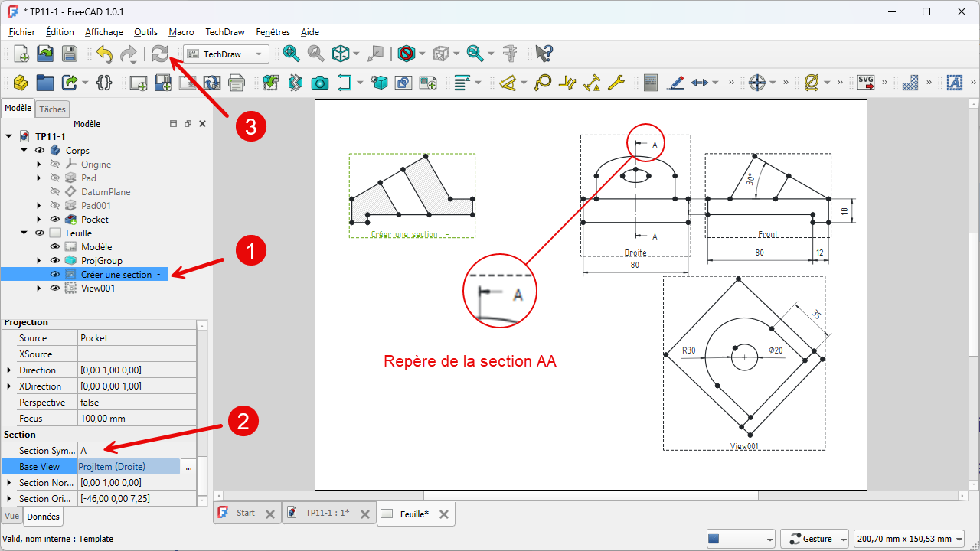980x551 pixels.
Task: Expand the ProjGroup tree node
Action: click(39, 261)
